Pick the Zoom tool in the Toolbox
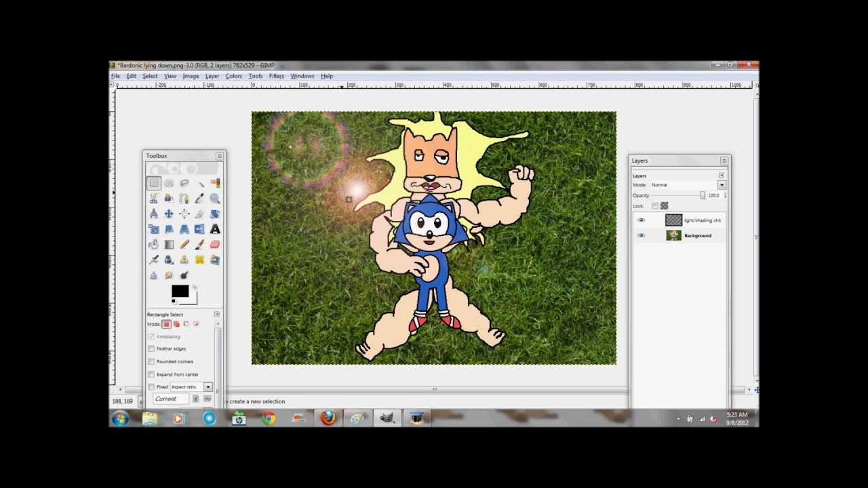Screen dimensions: 868x488 pyautogui.click(x=215, y=198)
